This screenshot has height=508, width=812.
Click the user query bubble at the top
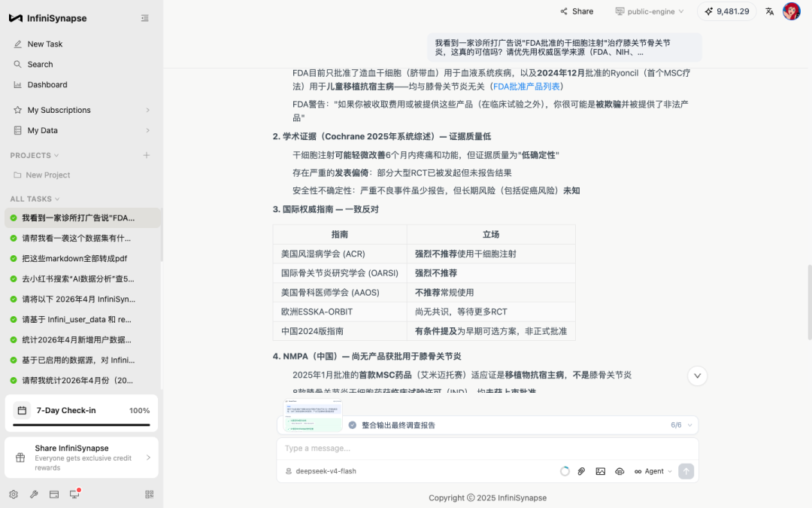565,47
